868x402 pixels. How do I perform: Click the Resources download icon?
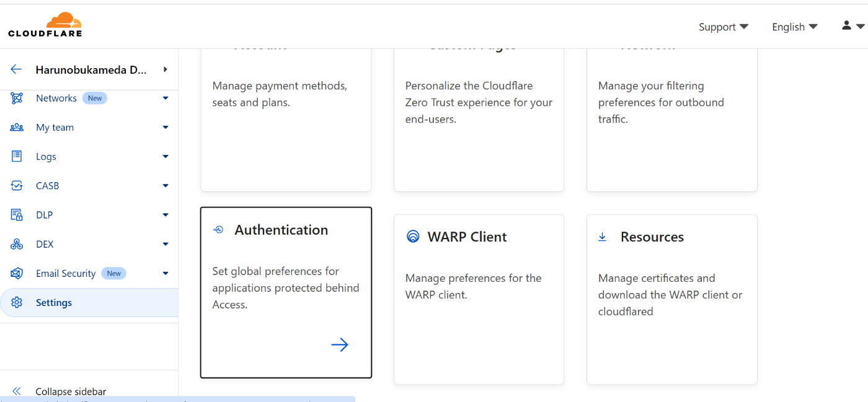tap(602, 237)
